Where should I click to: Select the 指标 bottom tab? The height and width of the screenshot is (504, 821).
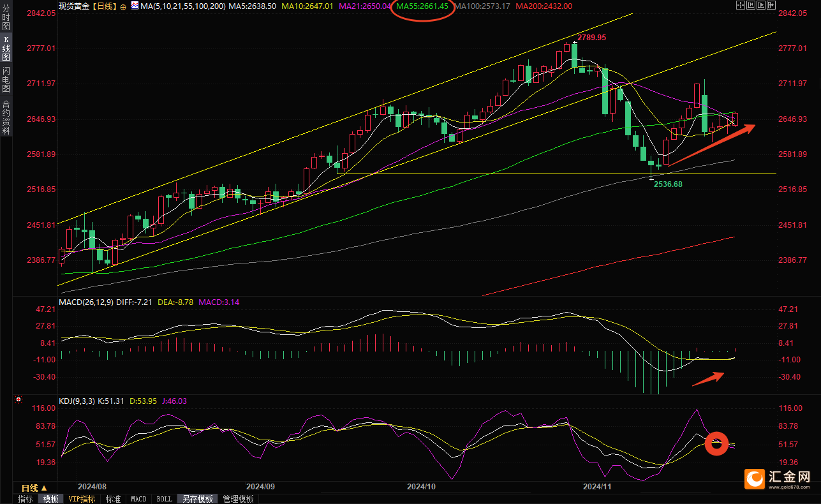(26, 499)
